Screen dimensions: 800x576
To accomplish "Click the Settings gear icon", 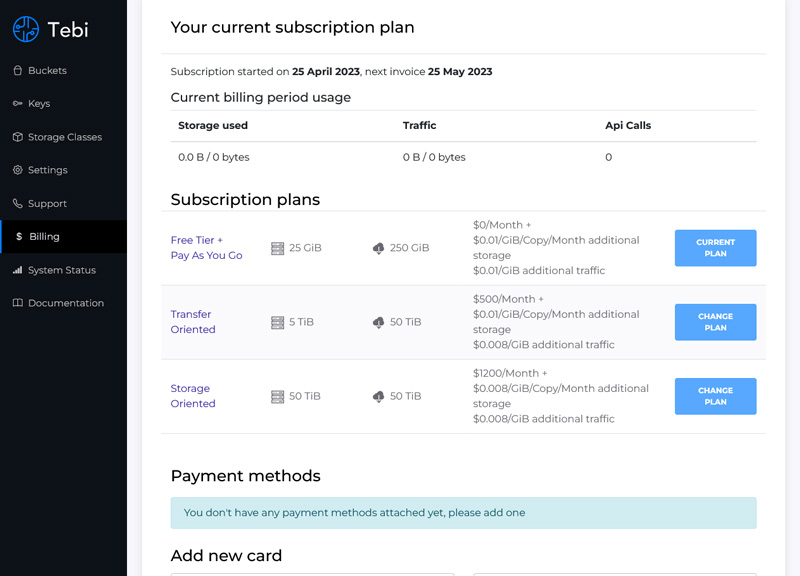I will 18,170.
